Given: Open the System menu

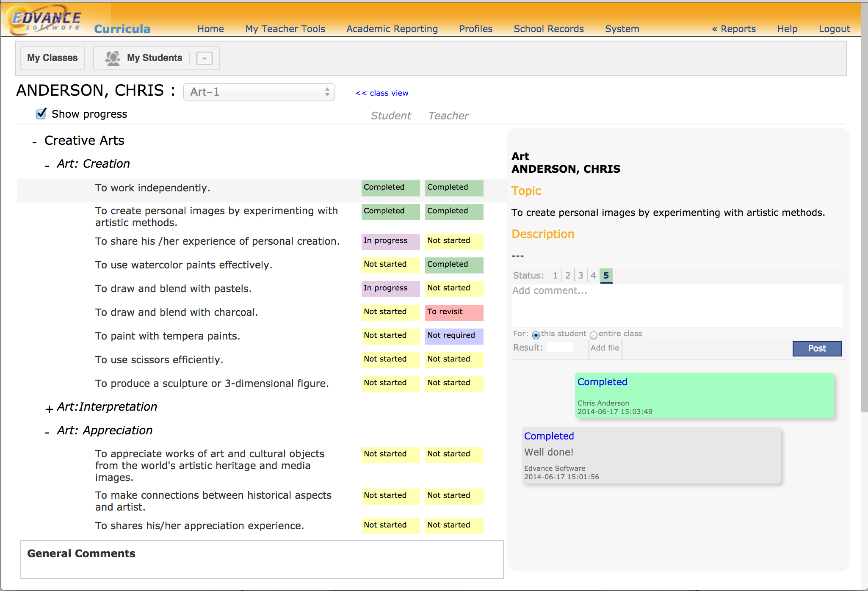Looking at the screenshot, I should pyautogui.click(x=622, y=29).
